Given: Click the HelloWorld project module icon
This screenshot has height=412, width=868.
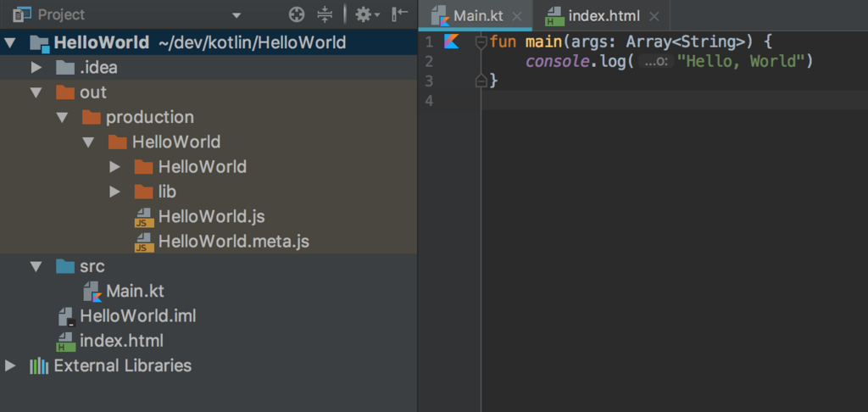Looking at the screenshot, I should click(39, 43).
